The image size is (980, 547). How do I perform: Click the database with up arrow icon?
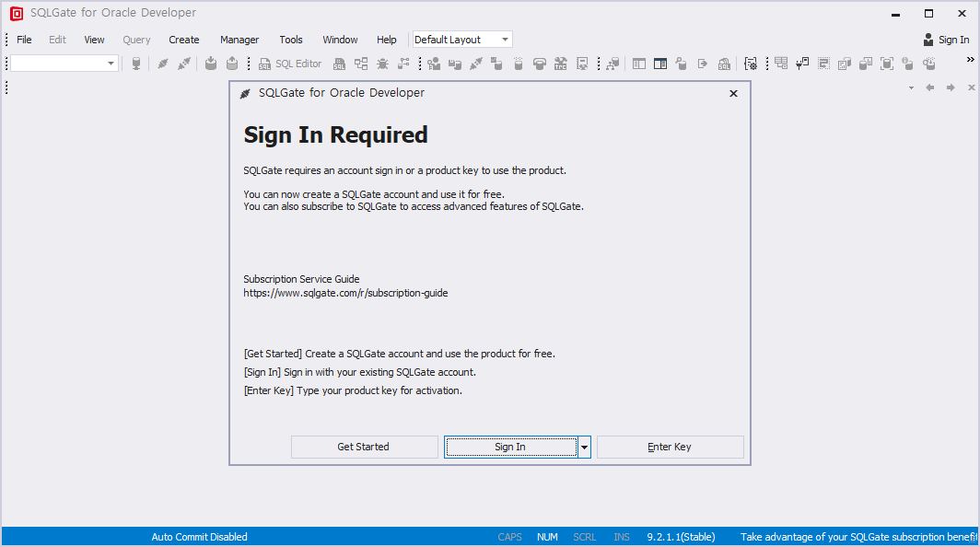pos(232,64)
